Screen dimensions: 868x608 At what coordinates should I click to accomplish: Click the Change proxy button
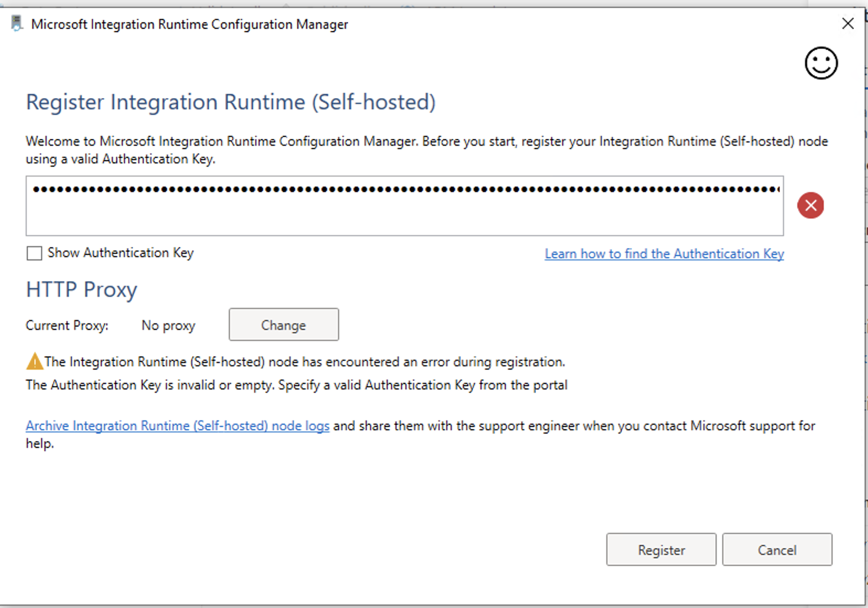284,325
